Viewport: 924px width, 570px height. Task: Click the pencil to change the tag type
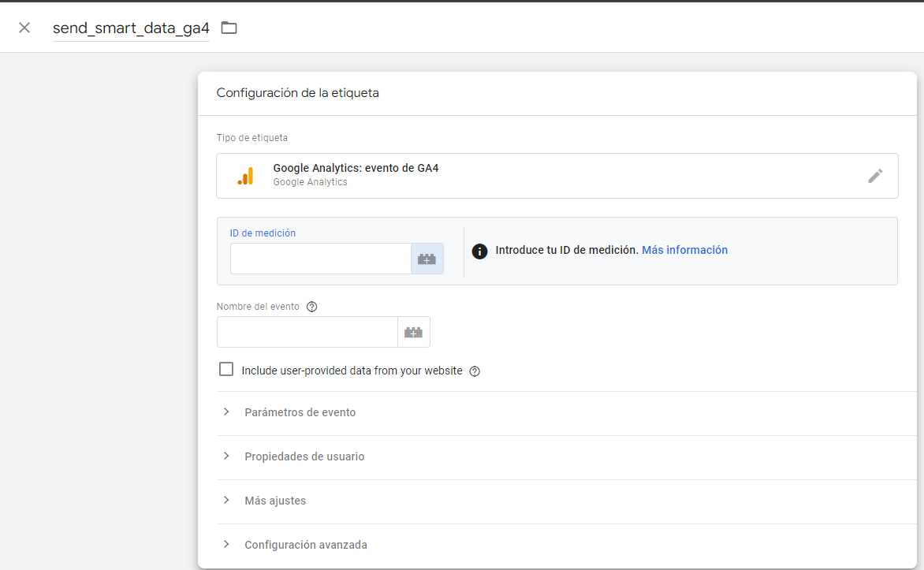(875, 175)
